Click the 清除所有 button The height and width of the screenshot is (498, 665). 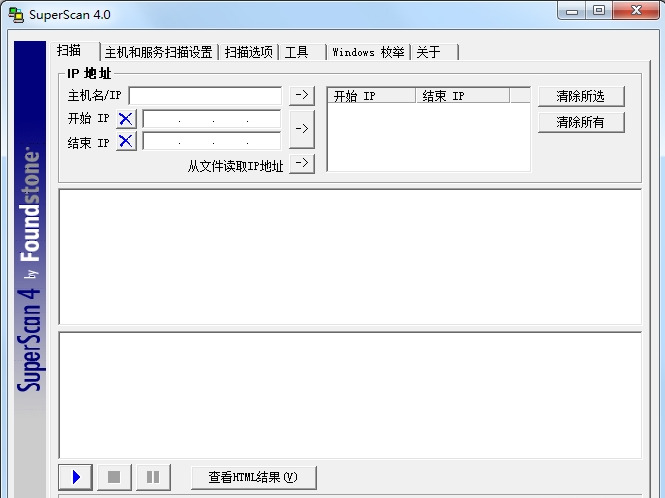pyautogui.click(x=581, y=122)
